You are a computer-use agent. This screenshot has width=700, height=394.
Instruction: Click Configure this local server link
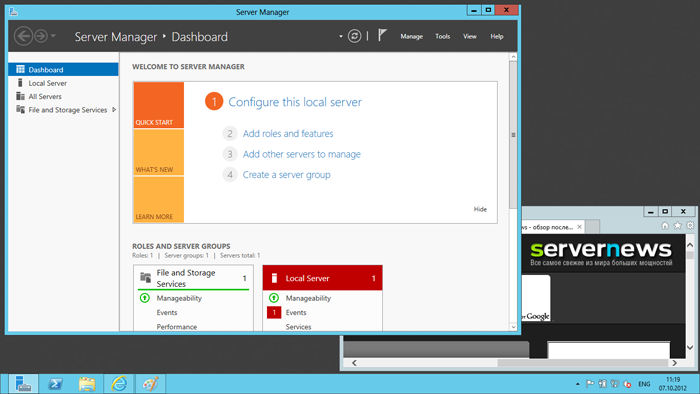(295, 102)
